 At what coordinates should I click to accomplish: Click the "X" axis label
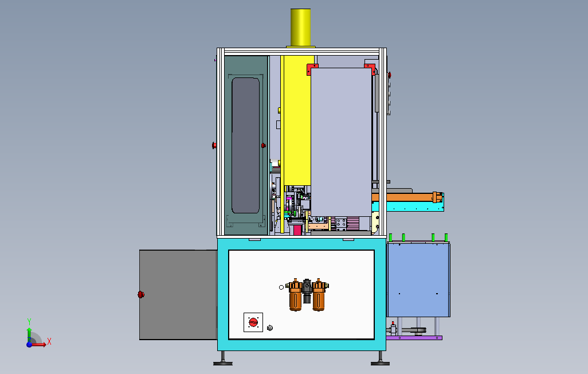[x=49, y=342]
